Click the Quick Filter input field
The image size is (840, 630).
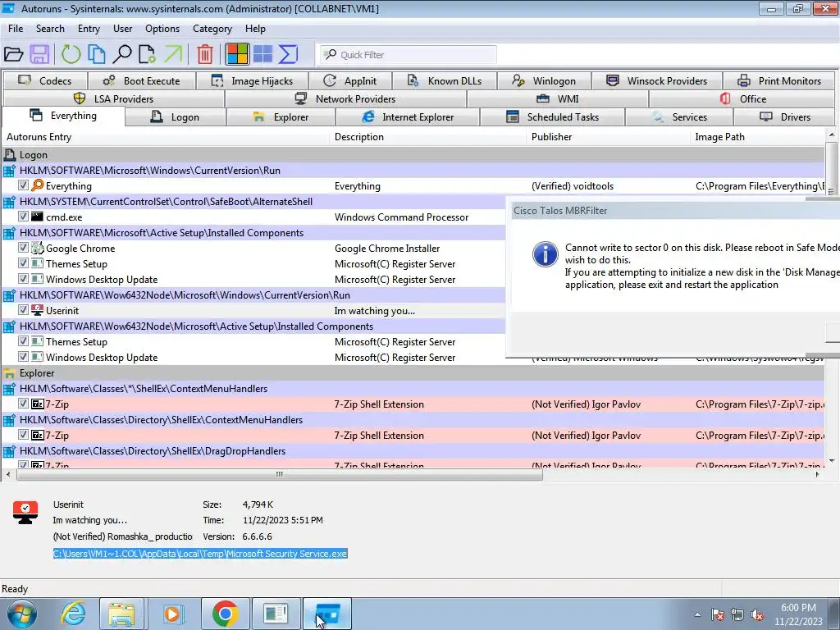409,55
